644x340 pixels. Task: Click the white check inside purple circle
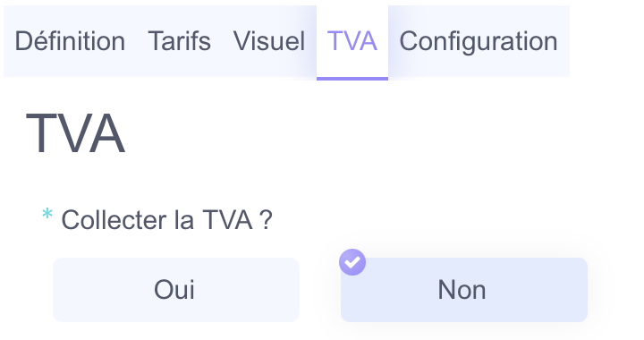tap(352, 262)
